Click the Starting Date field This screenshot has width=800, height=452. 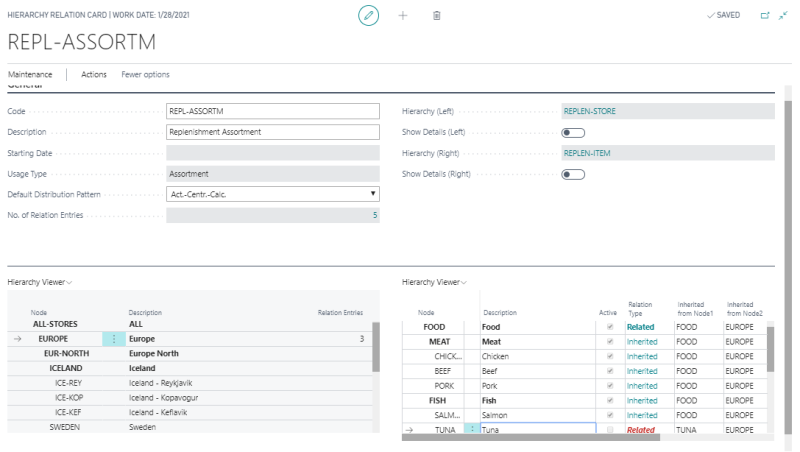pos(273,153)
